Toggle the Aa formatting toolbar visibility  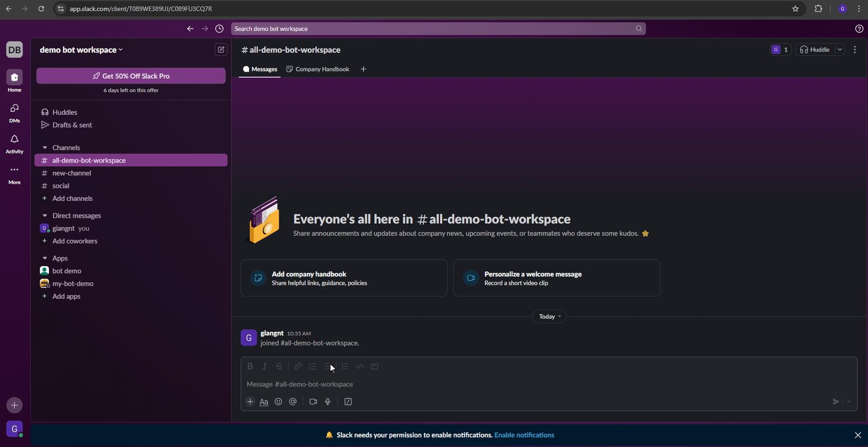(264, 402)
